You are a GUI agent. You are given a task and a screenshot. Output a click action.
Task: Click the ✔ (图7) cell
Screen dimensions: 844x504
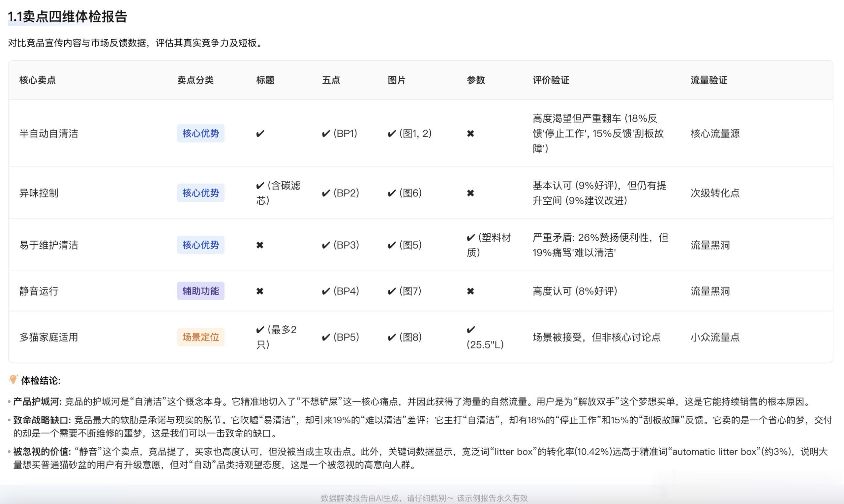(x=405, y=291)
